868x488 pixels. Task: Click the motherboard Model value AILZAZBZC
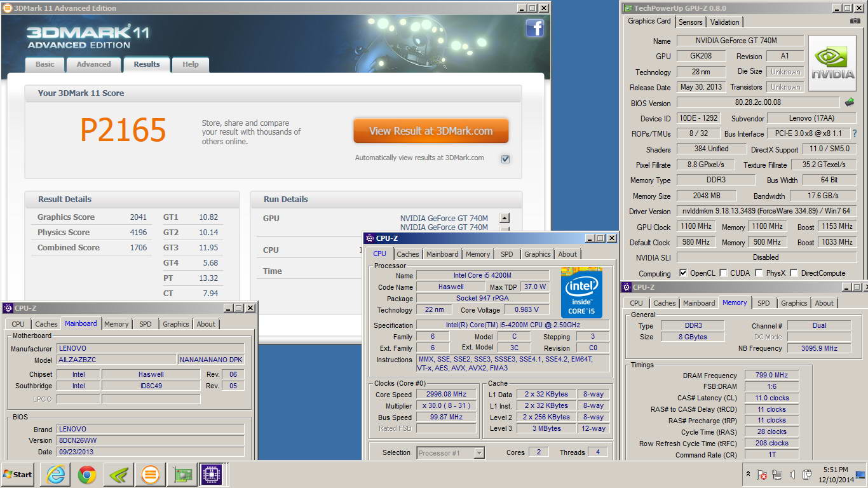tap(116, 360)
